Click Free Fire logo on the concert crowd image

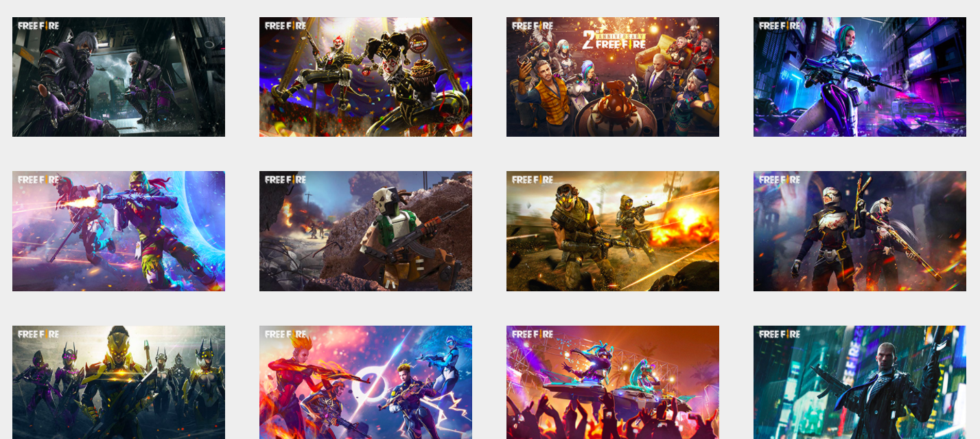click(533, 334)
